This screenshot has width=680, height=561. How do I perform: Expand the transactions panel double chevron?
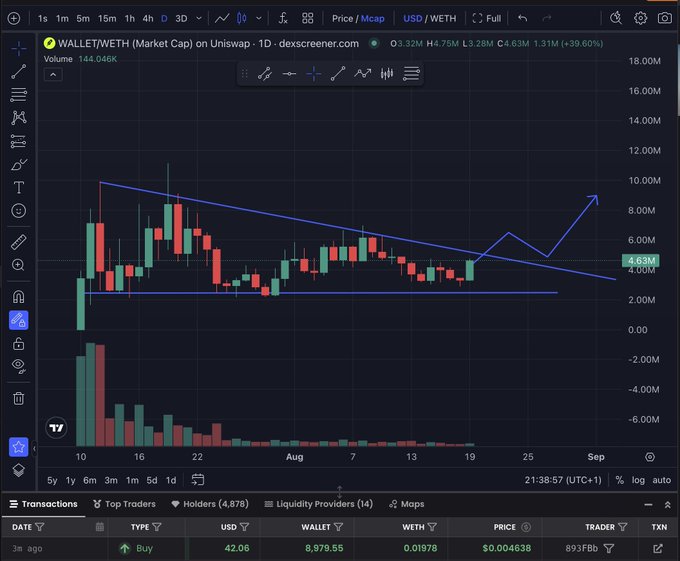667,505
